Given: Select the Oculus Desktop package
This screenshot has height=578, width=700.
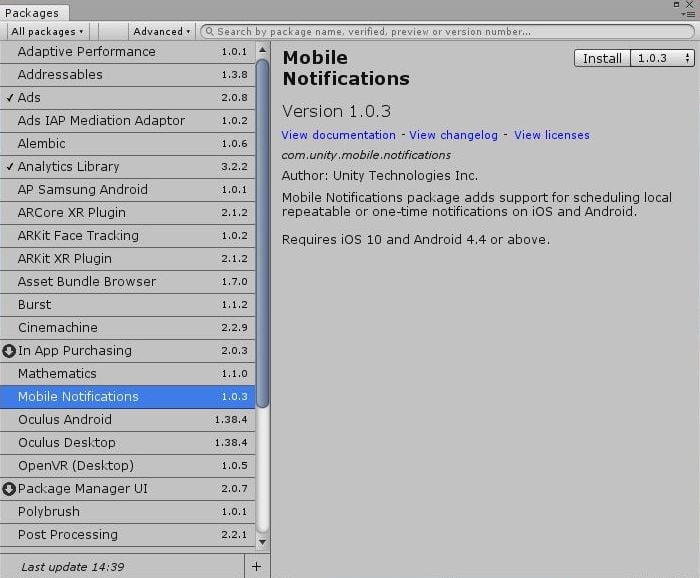Looking at the screenshot, I should click(x=128, y=443).
